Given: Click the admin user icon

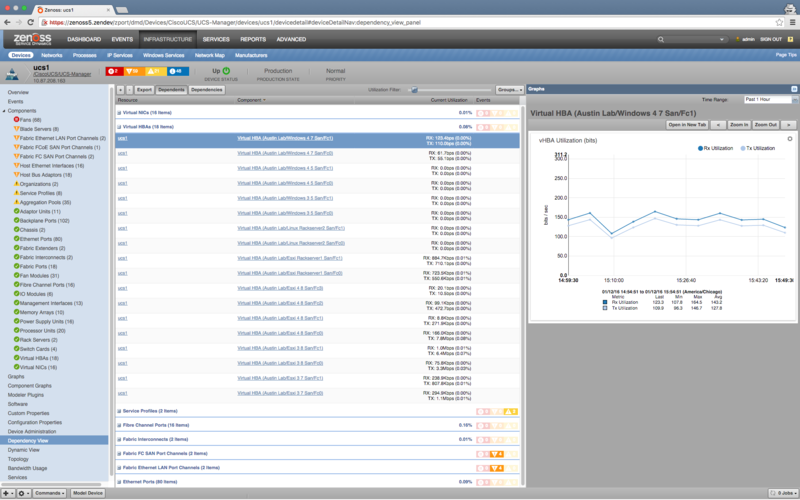Looking at the screenshot, I should 737,39.
